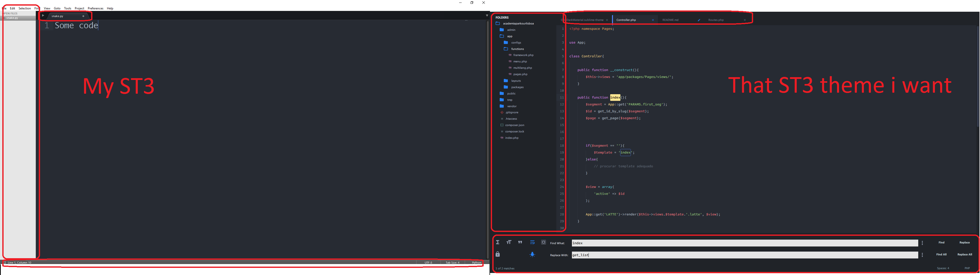Click the README.md pencil modified icon
Screen dimensions: 980x275
(x=699, y=20)
